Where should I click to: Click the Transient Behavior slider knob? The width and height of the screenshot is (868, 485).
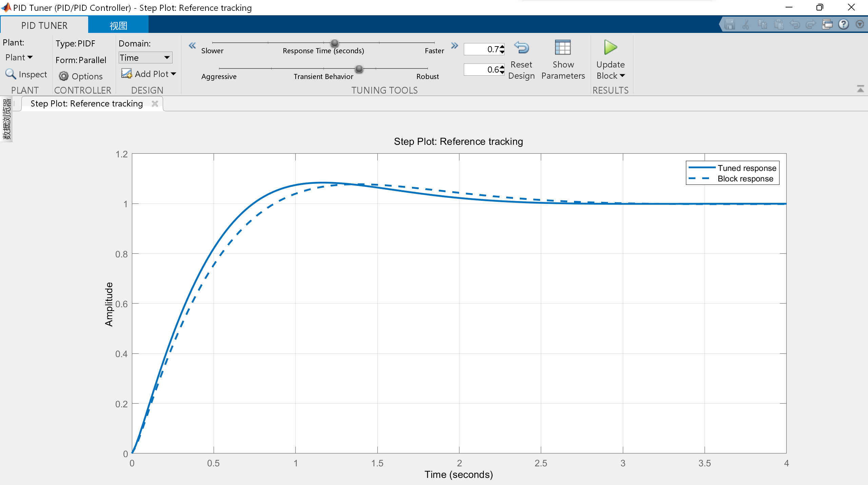click(359, 69)
